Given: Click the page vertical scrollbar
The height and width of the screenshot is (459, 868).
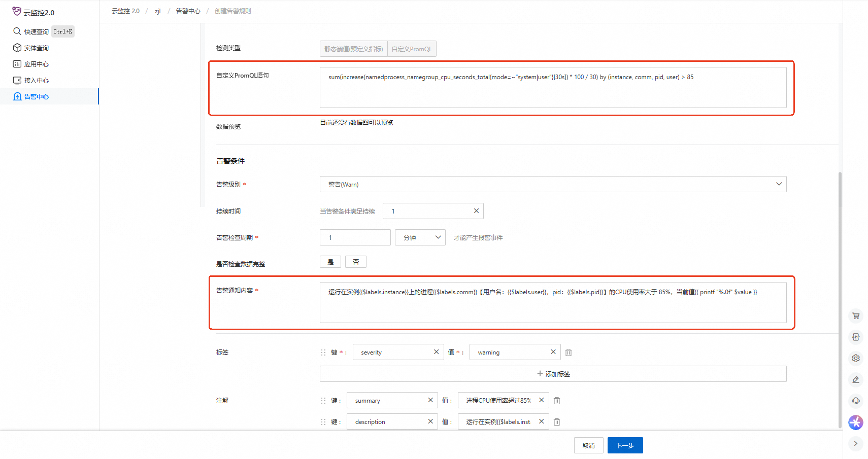Looking at the screenshot, I should point(840,299).
